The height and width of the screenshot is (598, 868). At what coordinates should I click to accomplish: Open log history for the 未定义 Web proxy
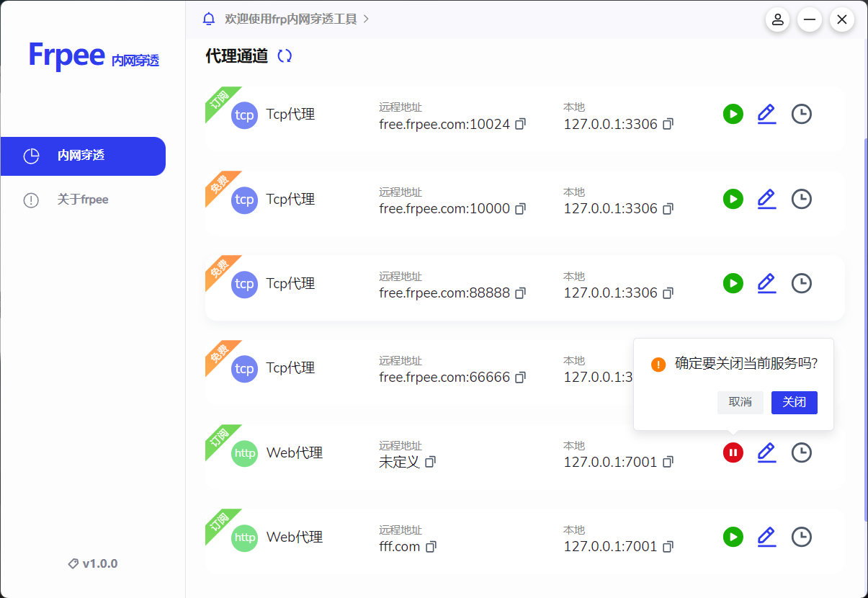point(801,452)
